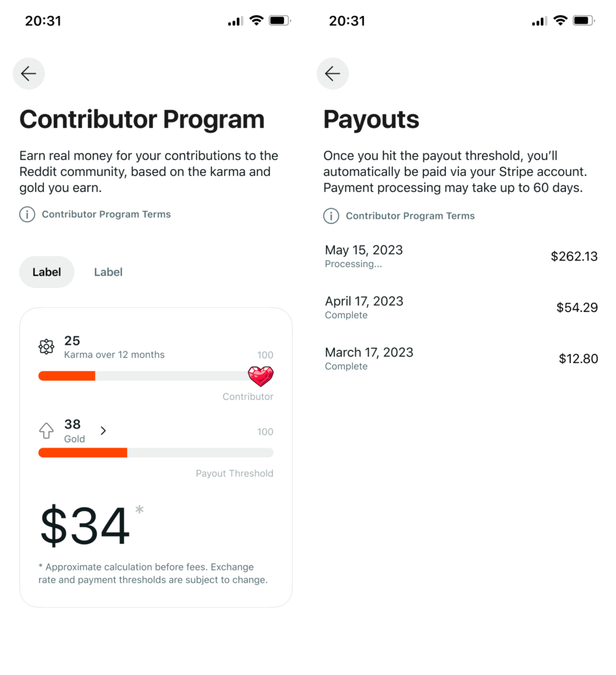Open Contributor Program Terms link on left screen
The height and width of the screenshot is (675, 616).
click(106, 214)
